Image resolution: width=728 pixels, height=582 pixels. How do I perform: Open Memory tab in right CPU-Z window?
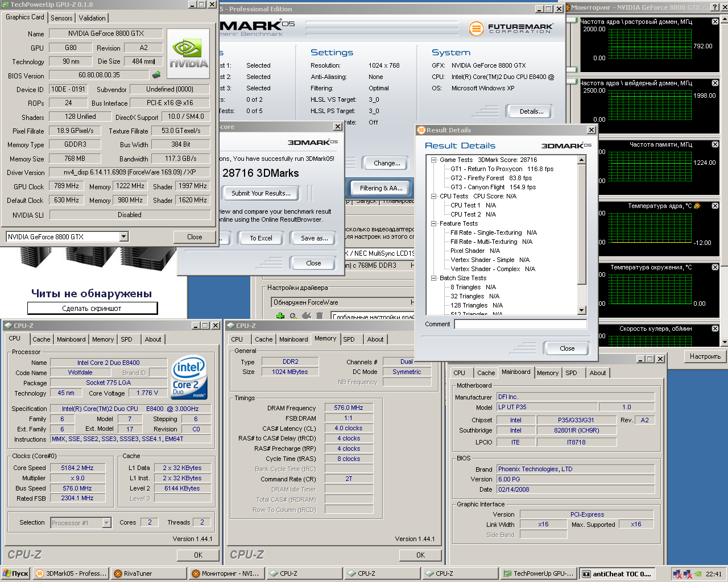coord(548,373)
